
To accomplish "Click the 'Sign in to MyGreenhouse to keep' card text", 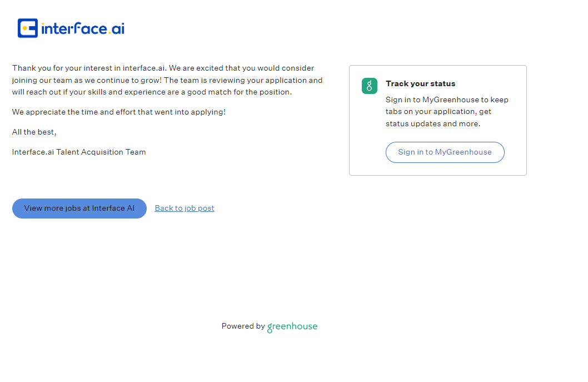I will pyautogui.click(x=447, y=100).
